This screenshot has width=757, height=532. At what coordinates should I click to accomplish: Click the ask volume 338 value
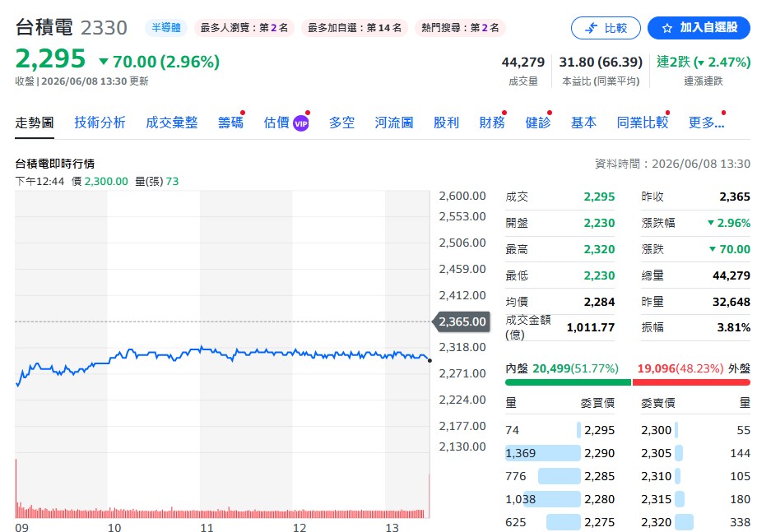pyautogui.click(x=740, y=522)
